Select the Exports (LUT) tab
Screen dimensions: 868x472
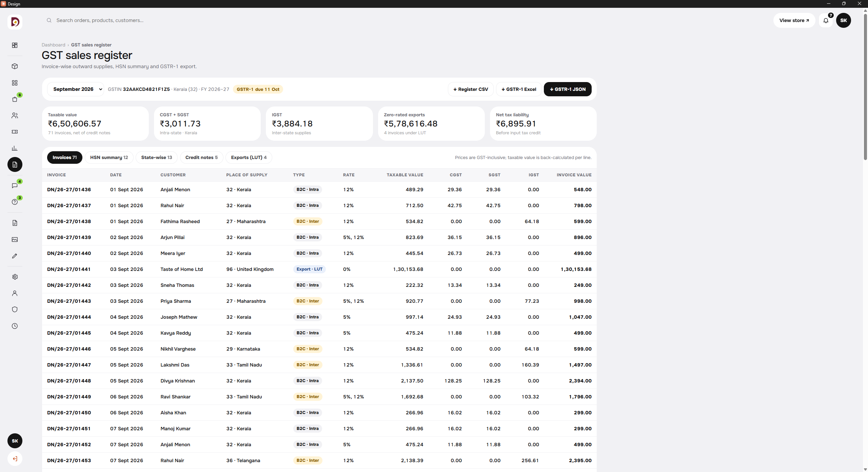coord(249,157)
